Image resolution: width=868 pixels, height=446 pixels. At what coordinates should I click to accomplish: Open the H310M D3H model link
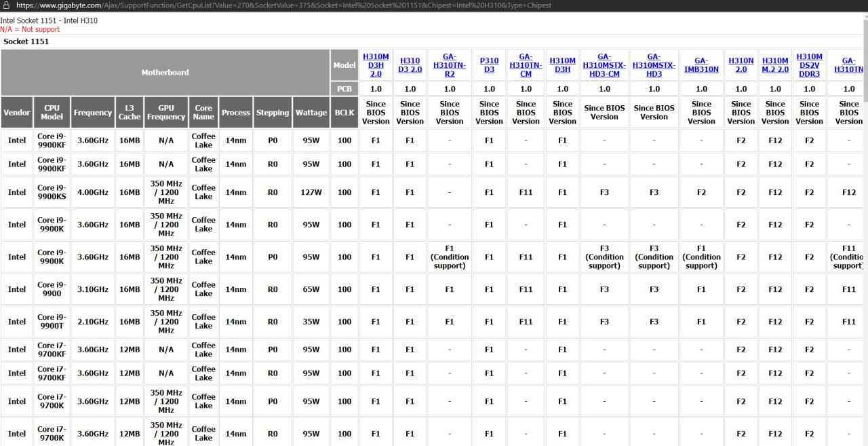(562, 65)
